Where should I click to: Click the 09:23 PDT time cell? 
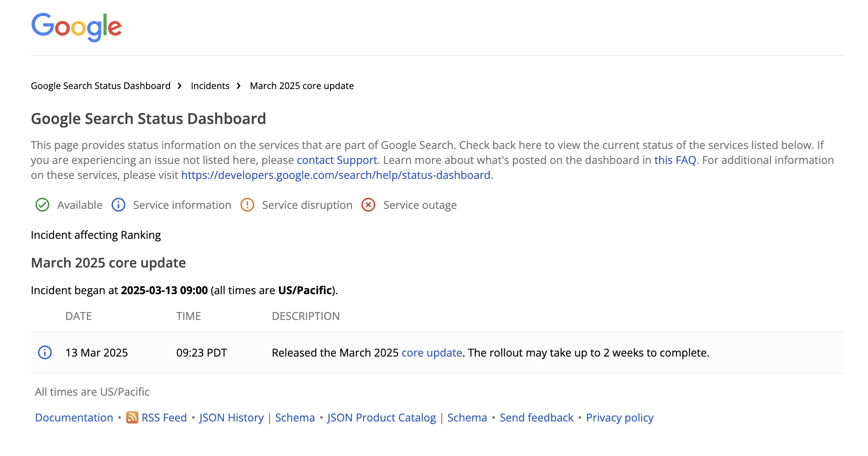point(202,353)
